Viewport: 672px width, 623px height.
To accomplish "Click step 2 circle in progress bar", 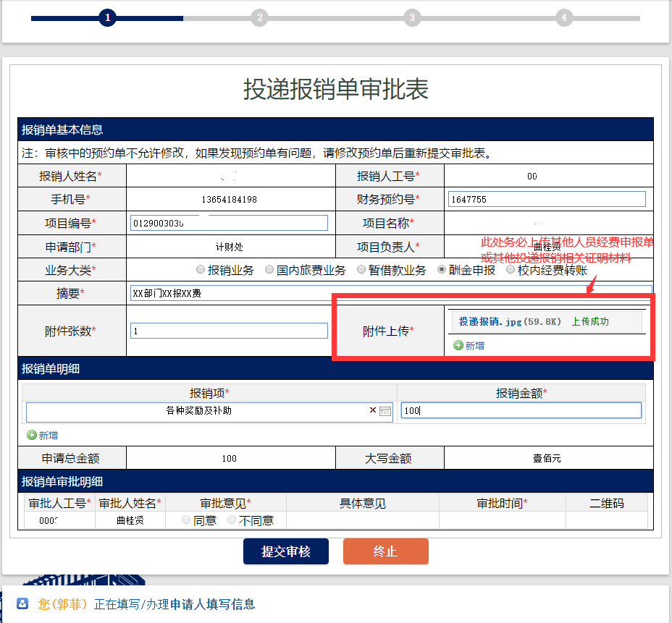I will [259, 17].
